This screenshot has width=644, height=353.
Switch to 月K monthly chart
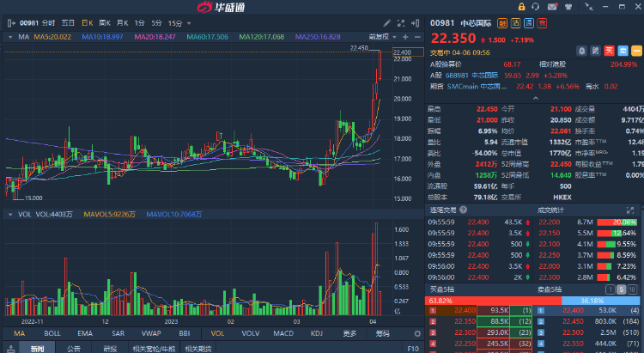point(123,23)
